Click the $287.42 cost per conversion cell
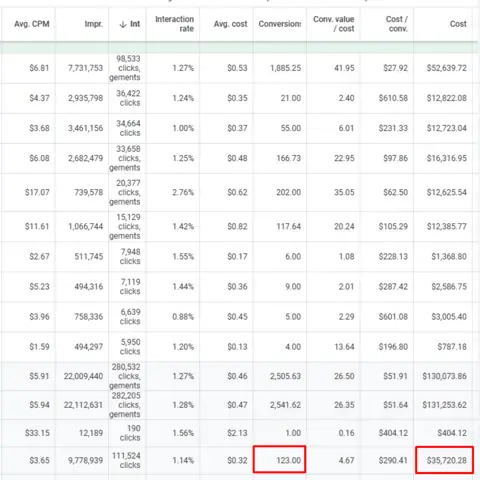Viewport: 480px width, 480px height. tap(393, 287)
